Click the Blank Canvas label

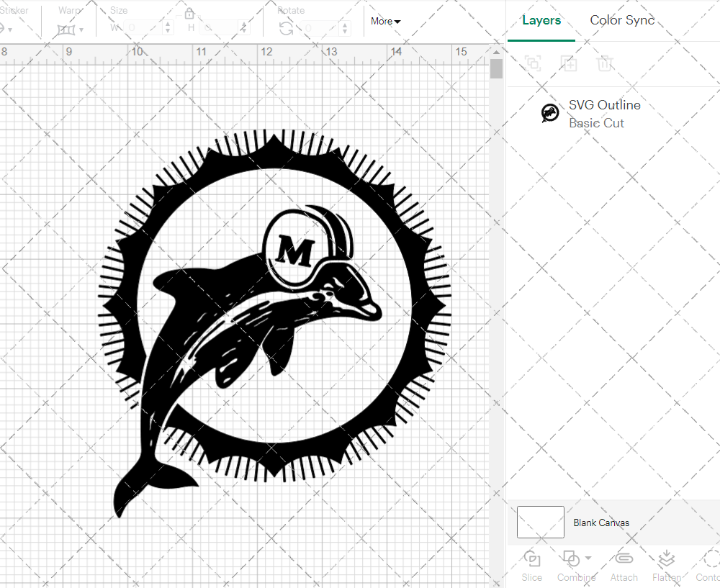(x=601, y=523)
